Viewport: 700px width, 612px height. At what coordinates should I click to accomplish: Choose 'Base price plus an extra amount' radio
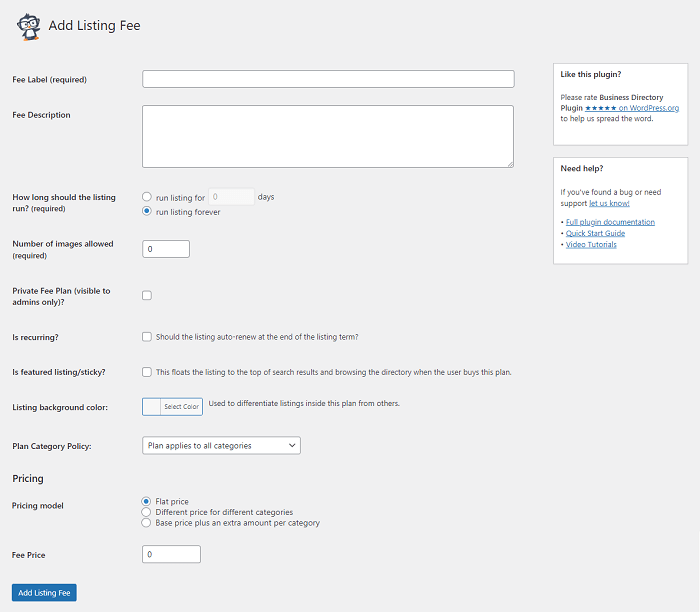tap(146, 523)
